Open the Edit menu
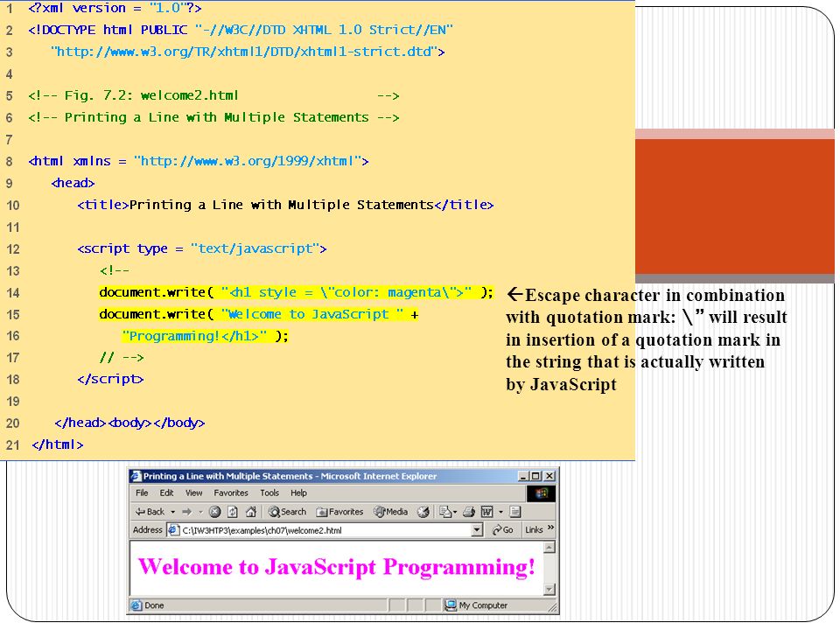Image resolution: width=840 pixels, height=630 pixels. pos(166,493)
